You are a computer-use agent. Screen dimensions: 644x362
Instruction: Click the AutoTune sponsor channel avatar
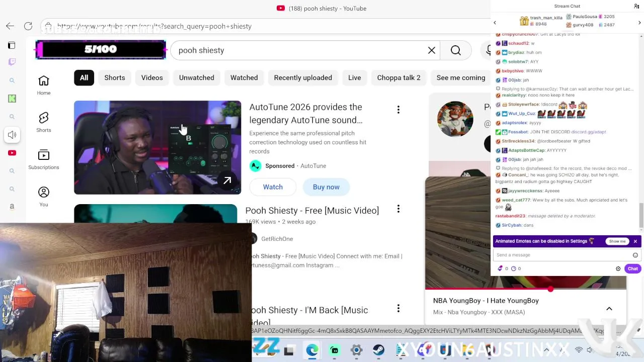pos(256,166)
